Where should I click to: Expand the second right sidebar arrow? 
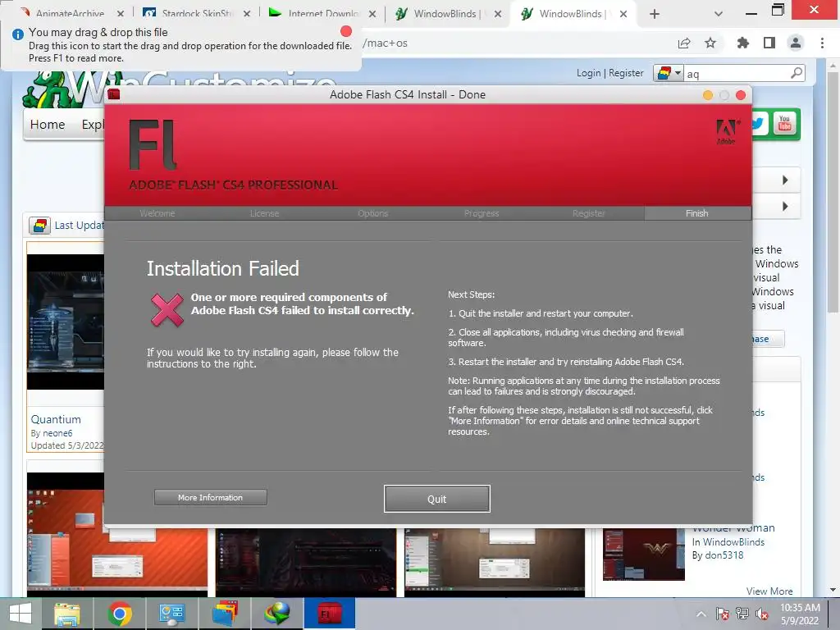pos(785,206)
